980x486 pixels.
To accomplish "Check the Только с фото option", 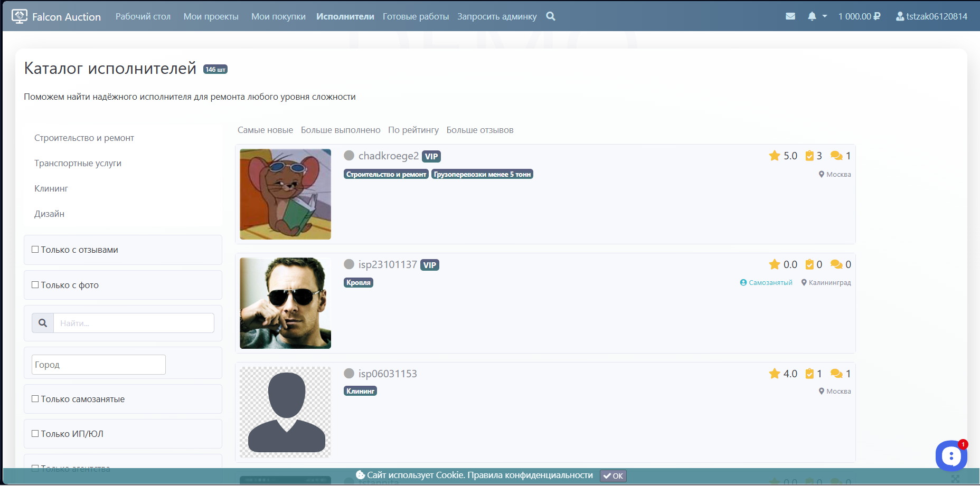I will click(x=35, y=285).
